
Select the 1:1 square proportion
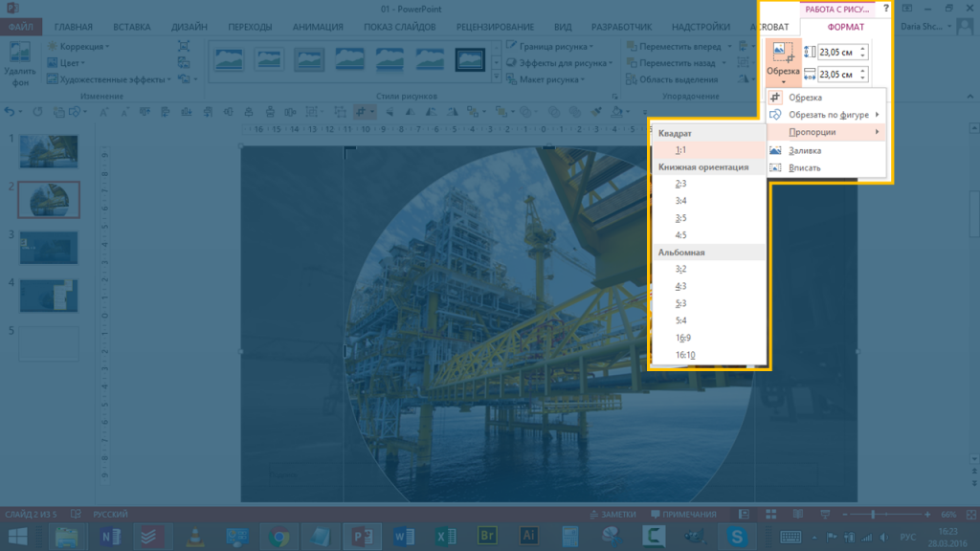(x=679, y=150)
